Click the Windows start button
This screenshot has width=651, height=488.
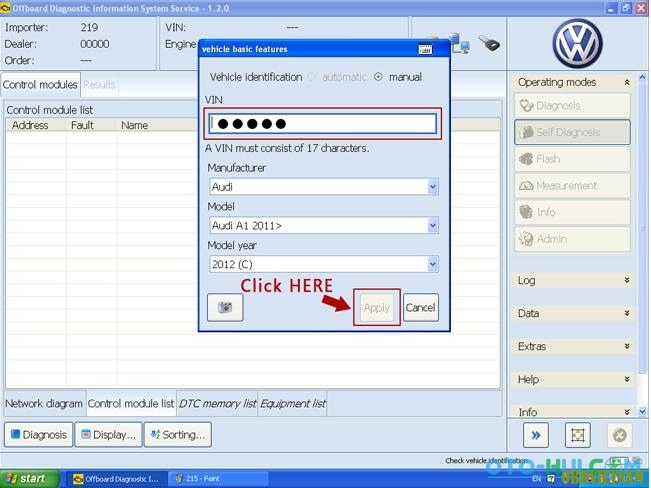(x=29, y=479)
